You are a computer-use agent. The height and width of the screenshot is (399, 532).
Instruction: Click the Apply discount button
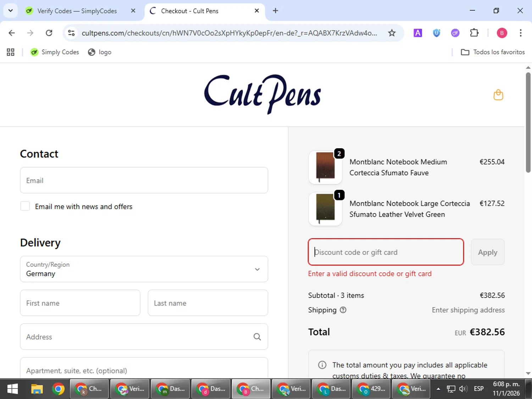[488, 252]
